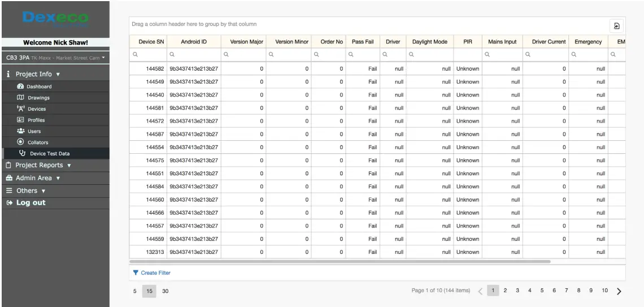Go to page 7
The image size is (644, 307).
[x=567, y=291]
